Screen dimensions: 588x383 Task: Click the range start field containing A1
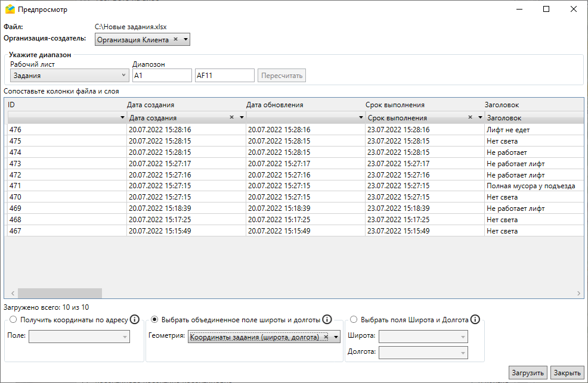(162, 76)
